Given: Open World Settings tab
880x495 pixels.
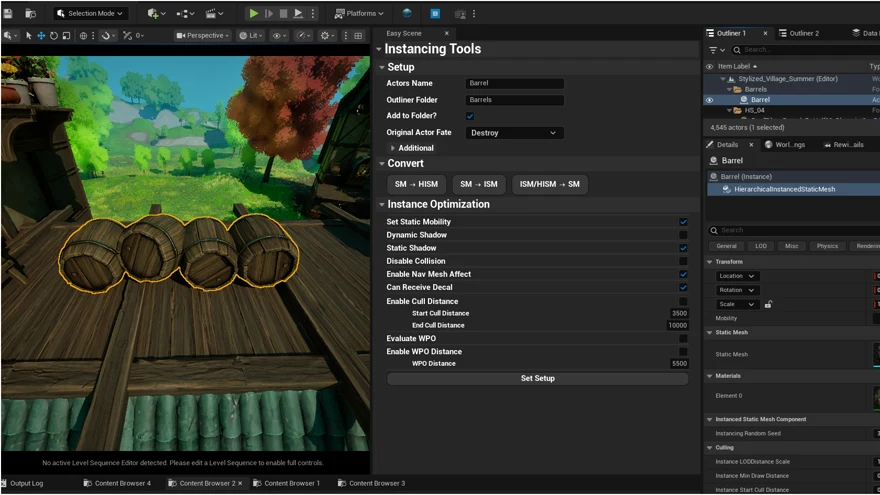Looking at the screenshot, I should (785, 145).
